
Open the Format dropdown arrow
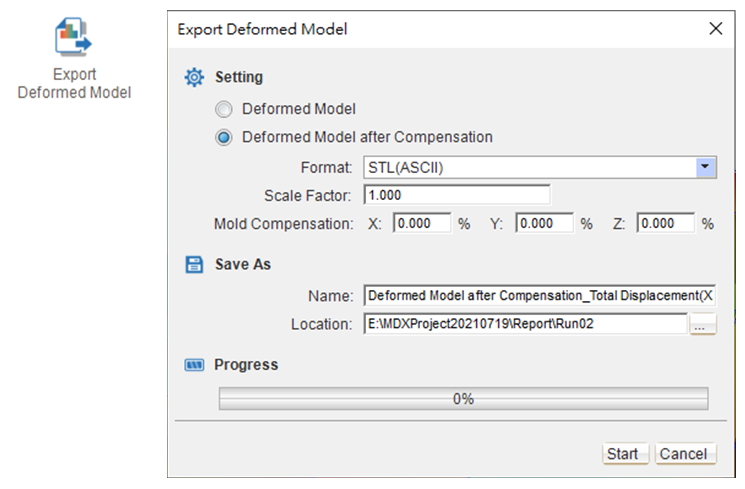coord(706,167)
